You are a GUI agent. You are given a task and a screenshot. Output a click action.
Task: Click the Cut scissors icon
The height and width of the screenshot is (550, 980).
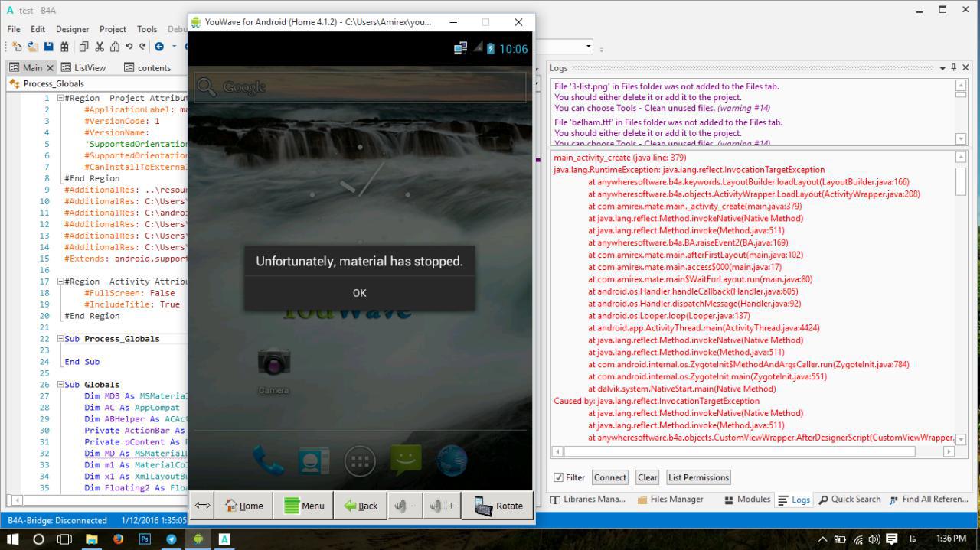[99, 47]
